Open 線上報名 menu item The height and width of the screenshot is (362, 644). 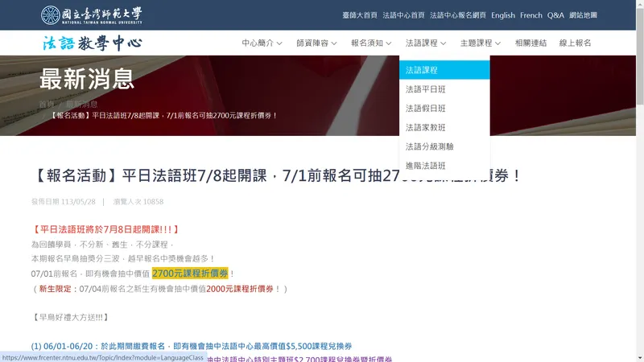[x=575, y=43]
